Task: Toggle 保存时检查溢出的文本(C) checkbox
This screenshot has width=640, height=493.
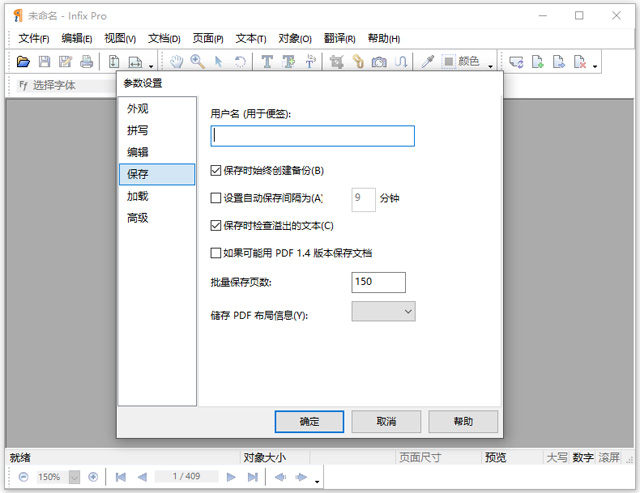Action: pos(216,225)
